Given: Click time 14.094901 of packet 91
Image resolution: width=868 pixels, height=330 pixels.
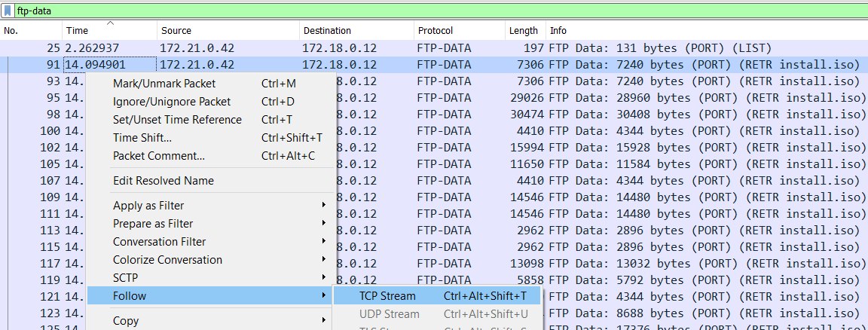Looking at the screenshot, I should (x=95, y=65).
